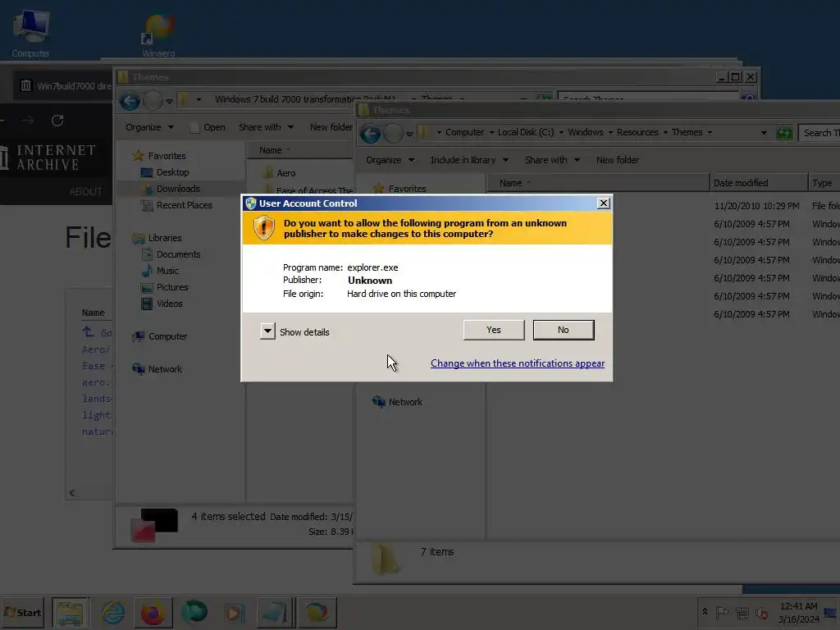The image size is (840, 630).
Task: Sort by the Date modified column header
Action: pos(759,183)
